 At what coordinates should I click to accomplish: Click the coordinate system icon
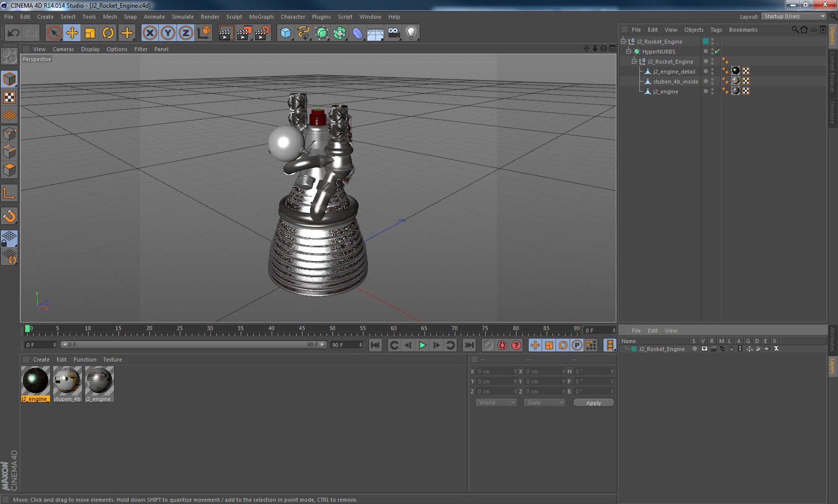click(204, 33)
